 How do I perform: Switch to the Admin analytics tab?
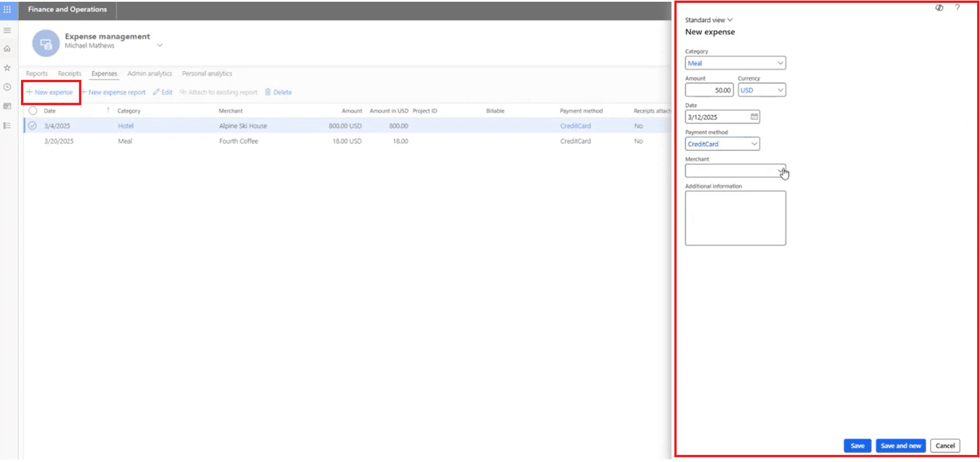click(x=149, y=73)
